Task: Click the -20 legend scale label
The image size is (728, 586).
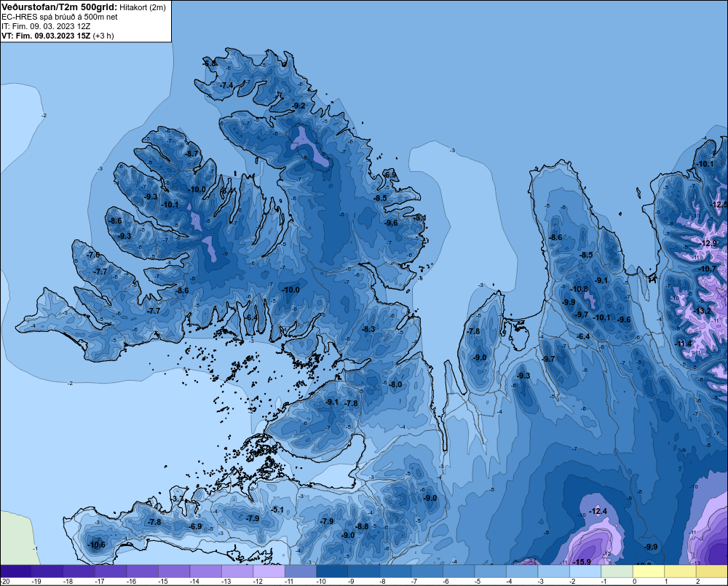Action: click(5, 582)
